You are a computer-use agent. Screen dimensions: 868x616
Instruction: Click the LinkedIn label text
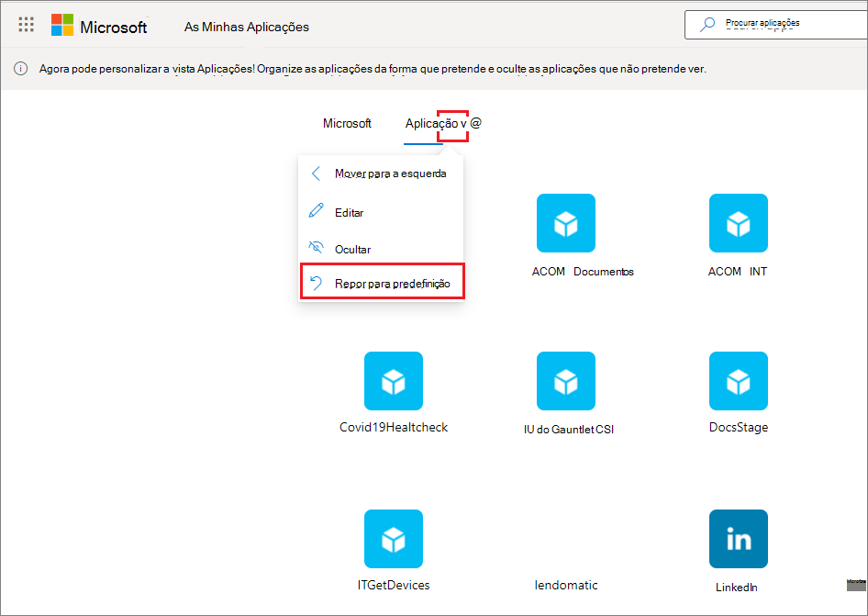point(736,588)
